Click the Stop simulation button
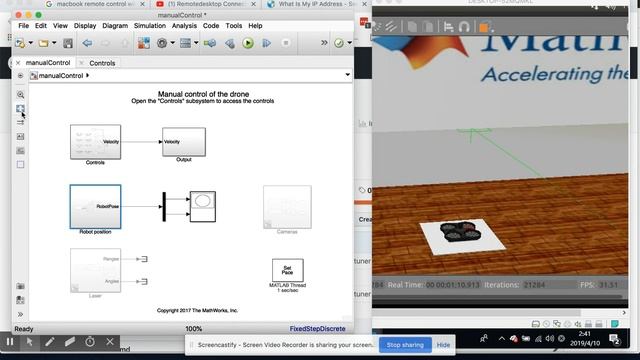Viewport: 640px width, 360px height. tap(286, 43)
